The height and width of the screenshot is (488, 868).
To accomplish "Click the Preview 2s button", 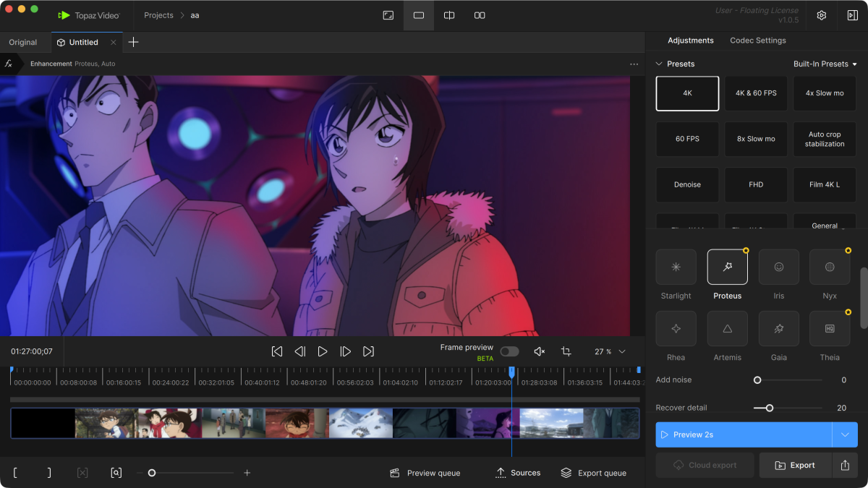I will 744,435.
